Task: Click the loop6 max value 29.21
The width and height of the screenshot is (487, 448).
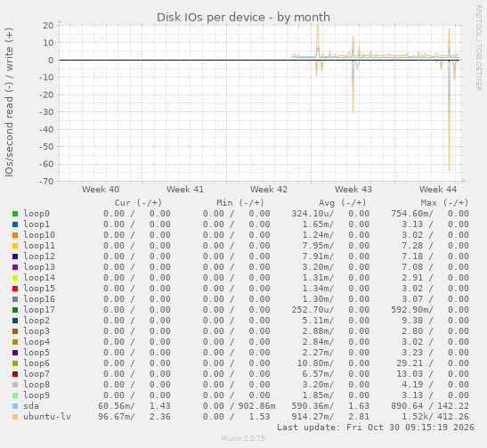Action: [410, 363]
